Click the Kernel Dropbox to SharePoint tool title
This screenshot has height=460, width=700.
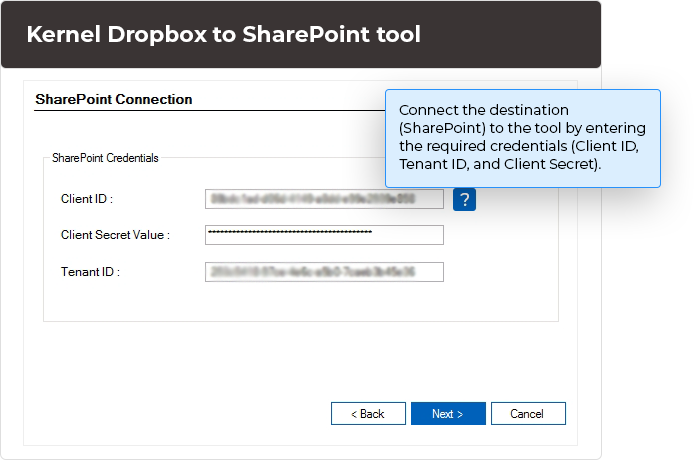coord(224,34)
